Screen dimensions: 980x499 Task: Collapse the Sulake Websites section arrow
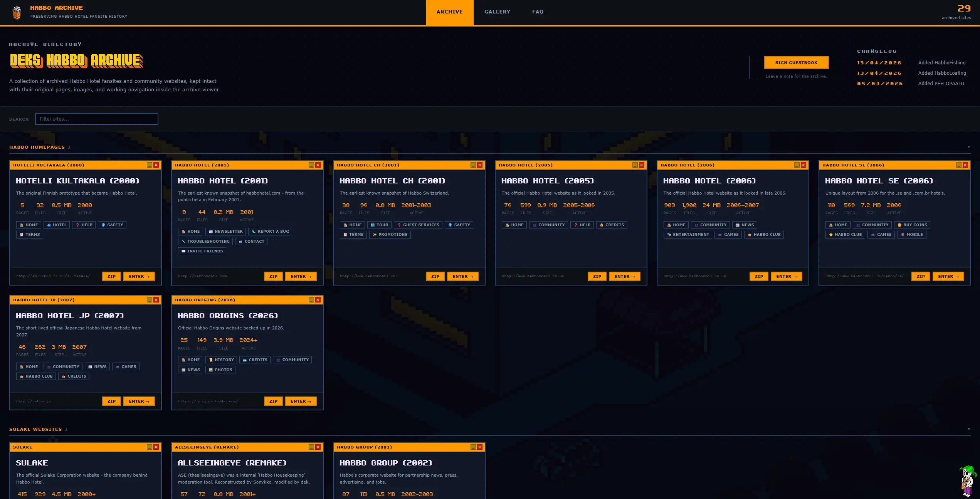(x=969, y=429)
